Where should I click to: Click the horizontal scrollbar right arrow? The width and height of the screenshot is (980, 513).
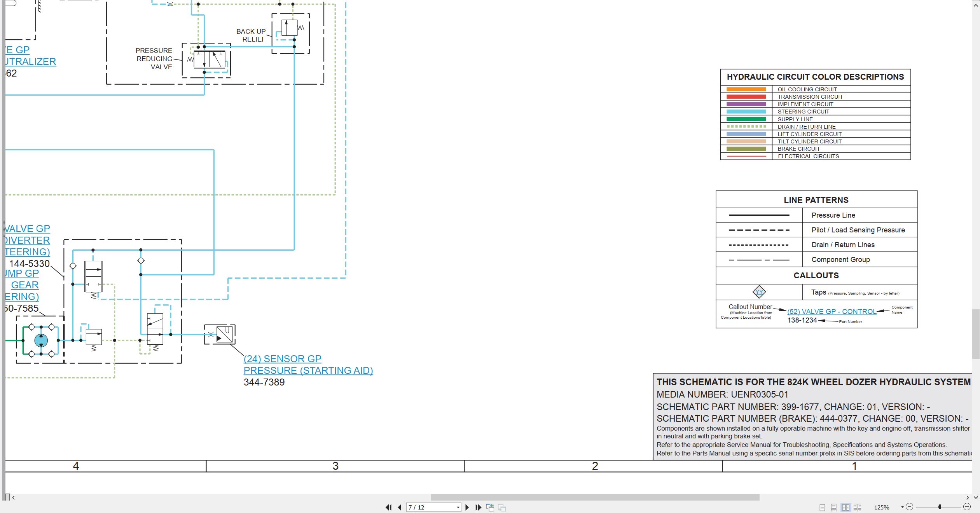click(x=968, y=497)
